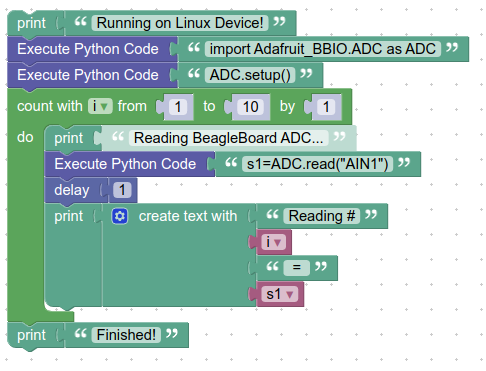Select the delay block
Screen dimensions: 486x371
[72, 190]
